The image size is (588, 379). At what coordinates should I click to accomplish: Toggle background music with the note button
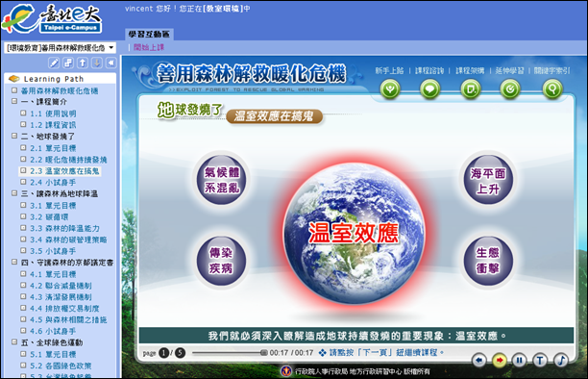click(561, 361)
